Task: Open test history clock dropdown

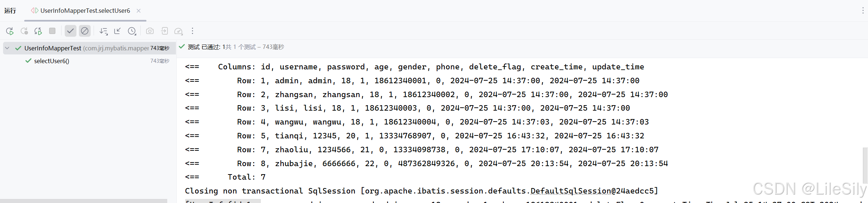Action: 132,31
